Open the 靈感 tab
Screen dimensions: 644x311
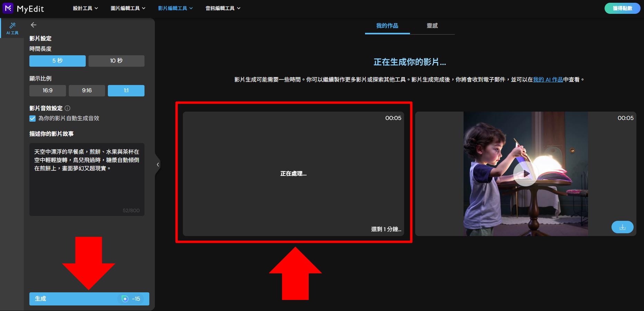432,26
